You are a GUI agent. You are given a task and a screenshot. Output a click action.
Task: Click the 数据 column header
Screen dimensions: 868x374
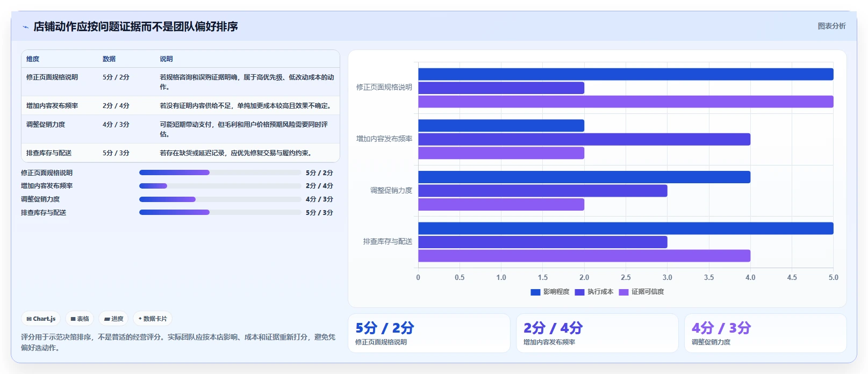(x=109, y=59)
